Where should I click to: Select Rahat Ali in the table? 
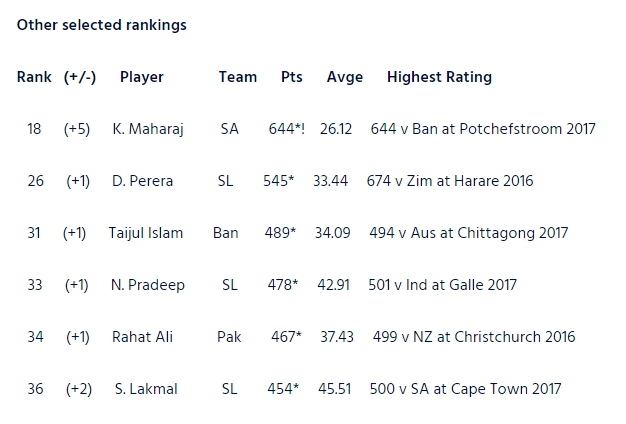point(143,337)
